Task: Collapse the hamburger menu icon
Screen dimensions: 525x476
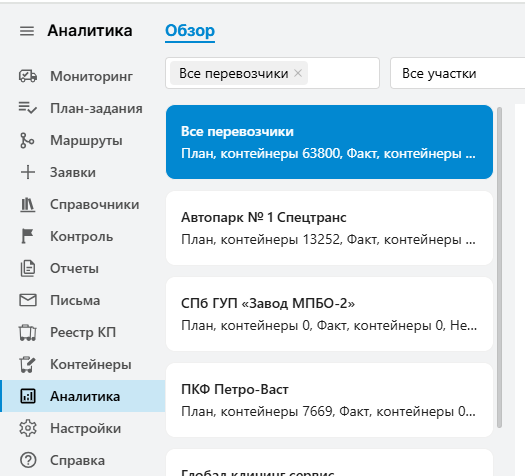Action: click(27, 31)
